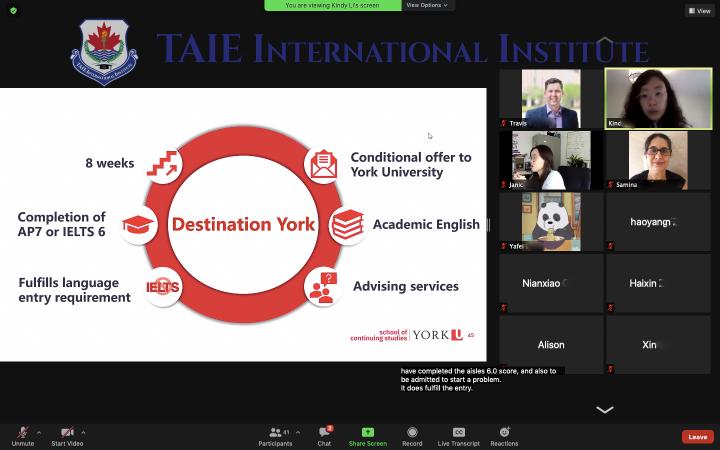Screen dimensions: 720x450
Task: Enable Live Transcript
Action: [458, 436]
